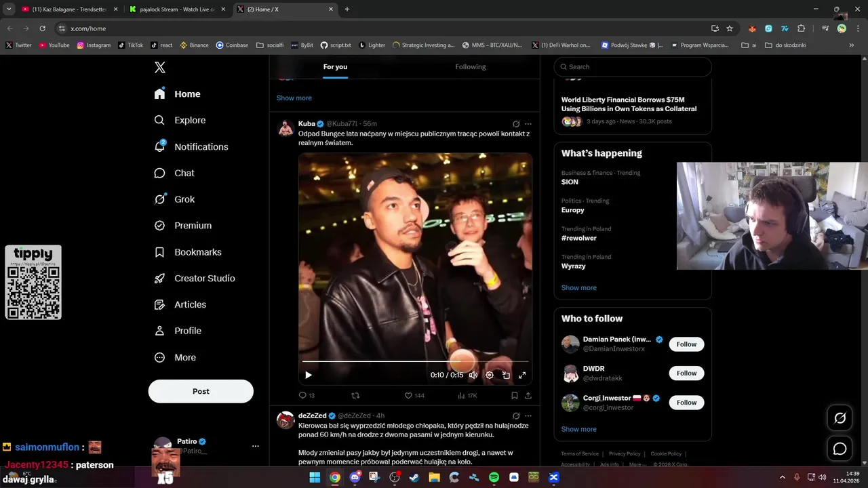Click the X search field
The height and width of the screenshot is (488, 868).
[633, 66]
